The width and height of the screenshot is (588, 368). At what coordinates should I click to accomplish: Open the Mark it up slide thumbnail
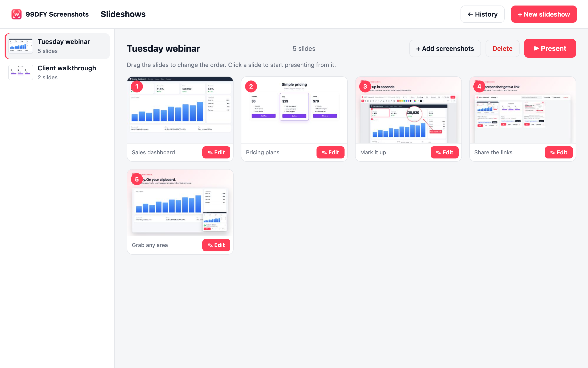tap(408, 110)
